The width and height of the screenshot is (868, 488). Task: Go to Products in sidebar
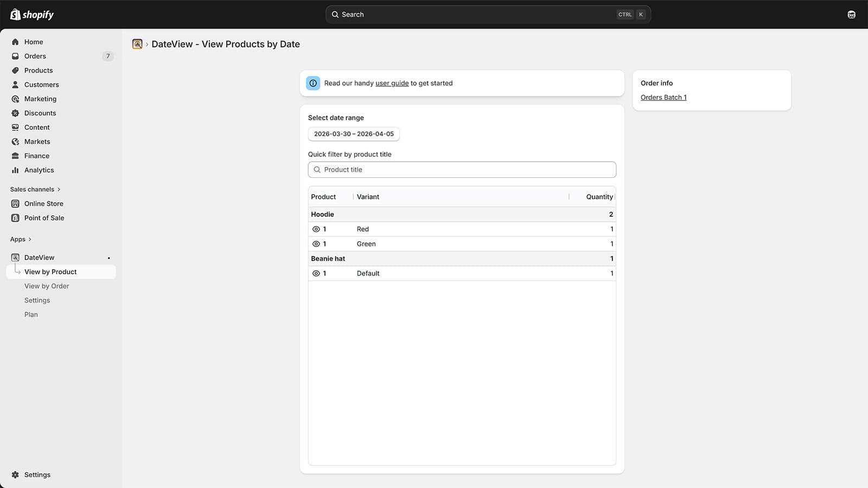point(39,70)
